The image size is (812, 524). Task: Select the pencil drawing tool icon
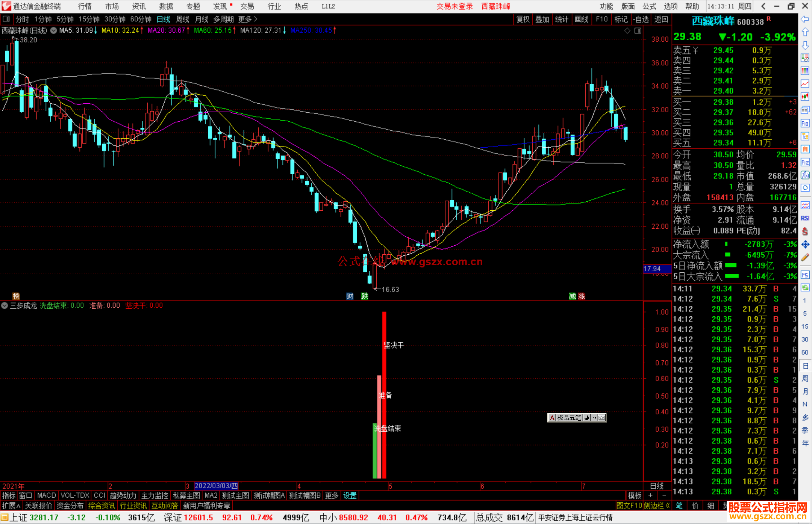805,257
